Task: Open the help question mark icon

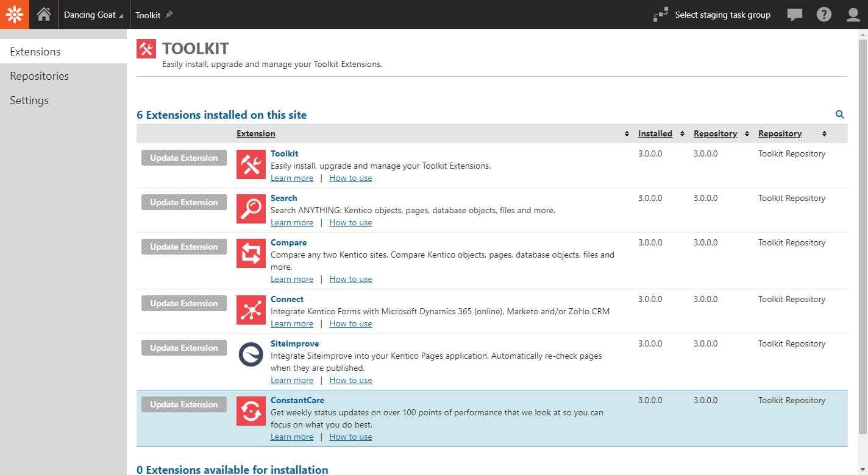Action: coord(824,15)
